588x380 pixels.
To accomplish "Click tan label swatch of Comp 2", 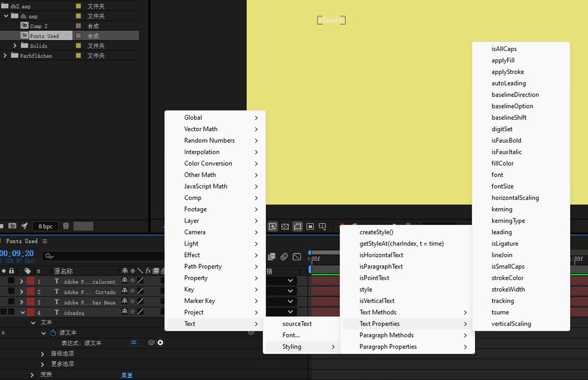I will [x=78, y=25].
